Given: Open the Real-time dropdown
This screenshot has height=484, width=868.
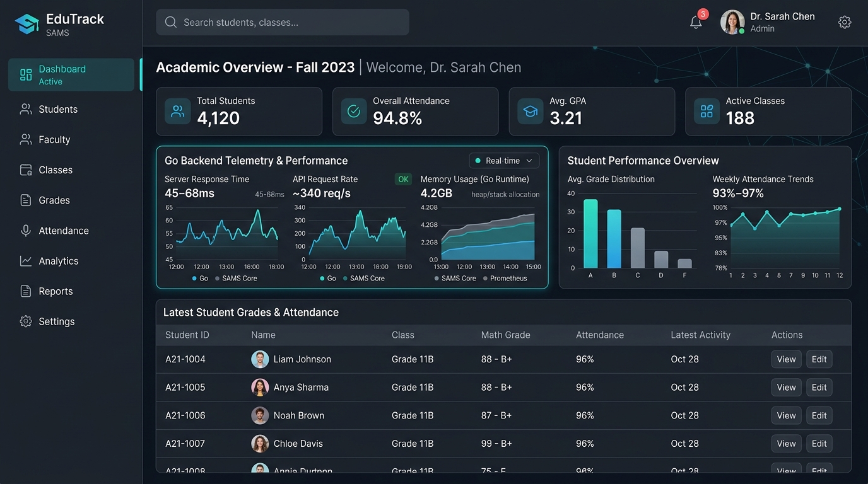Looking at the screenshot, I should [x=504, y=161].
